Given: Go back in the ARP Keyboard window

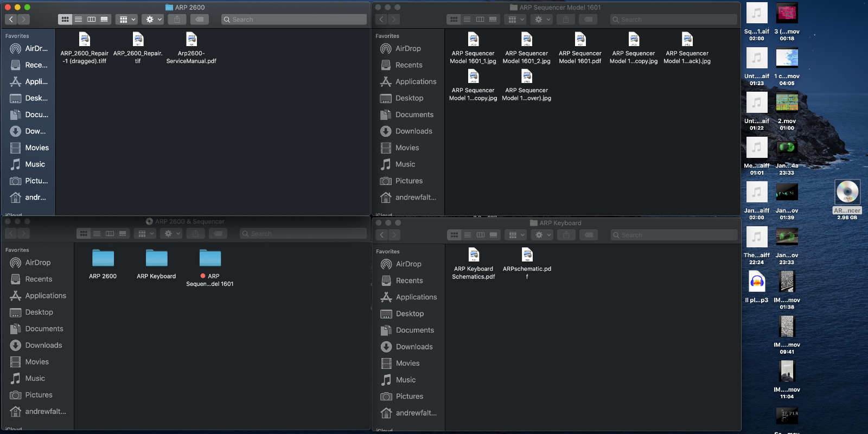Looking at the screenshot, I should 382,235.
